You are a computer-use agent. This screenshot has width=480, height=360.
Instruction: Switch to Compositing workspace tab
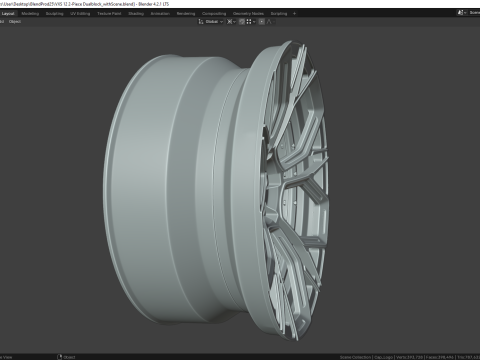click(x=214, y=14)
